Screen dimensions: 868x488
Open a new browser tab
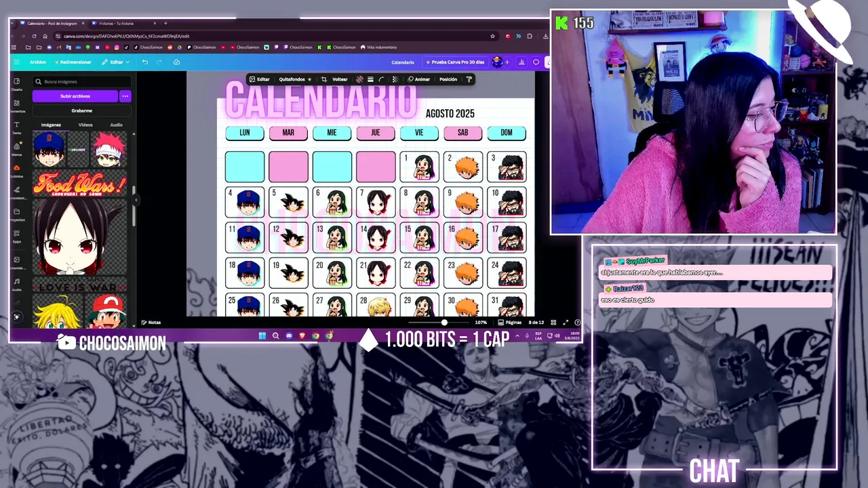tap(165, 23)
